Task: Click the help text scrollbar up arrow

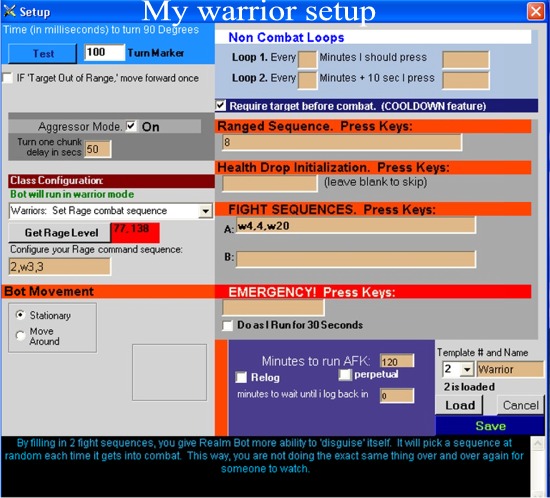Action: coord(538,444)
